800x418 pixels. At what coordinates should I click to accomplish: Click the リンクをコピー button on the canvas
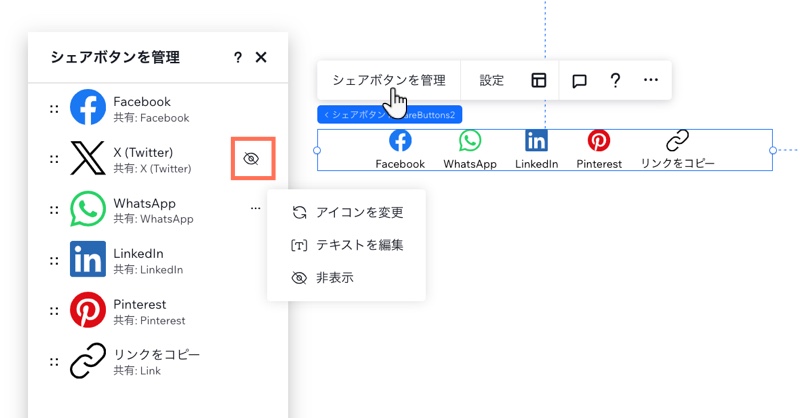[678, 150]
